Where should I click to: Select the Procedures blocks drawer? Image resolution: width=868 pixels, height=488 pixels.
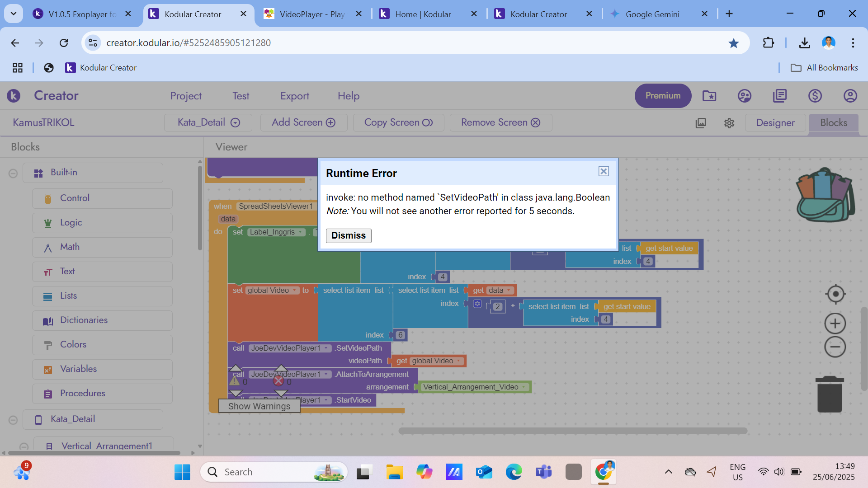(102, 394)
